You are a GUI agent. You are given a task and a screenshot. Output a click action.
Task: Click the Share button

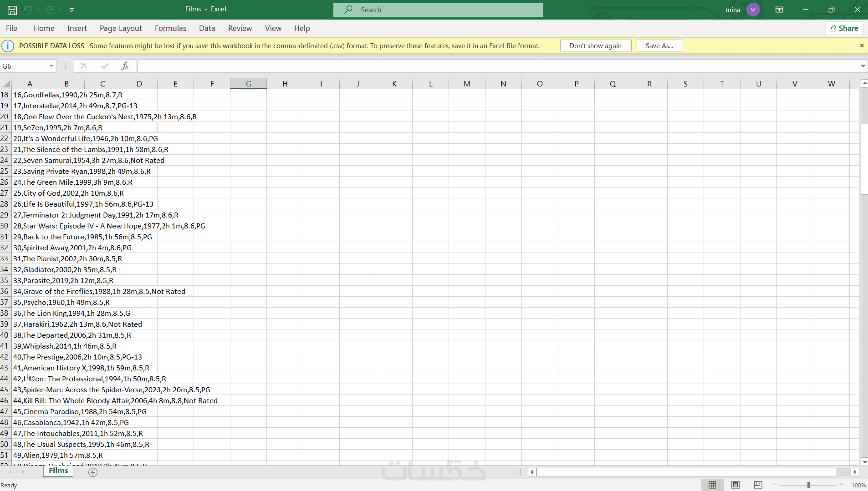pyautogui.click(x=844, y=28)
